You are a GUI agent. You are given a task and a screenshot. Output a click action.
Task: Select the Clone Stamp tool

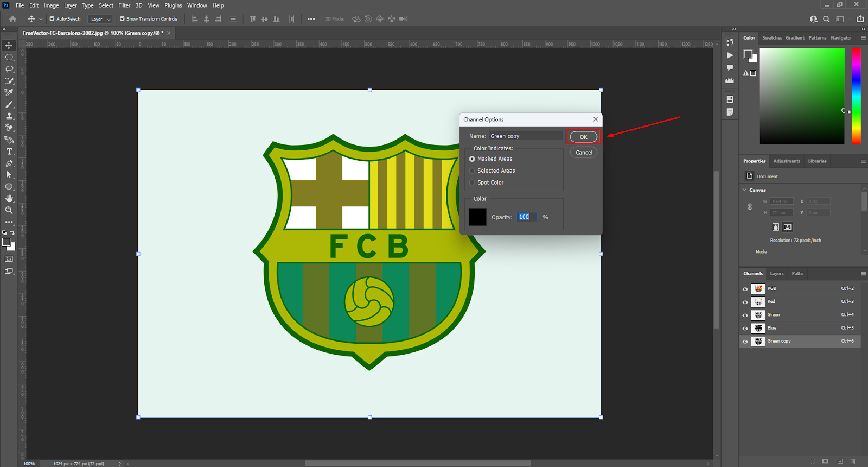tap(9, 116)
